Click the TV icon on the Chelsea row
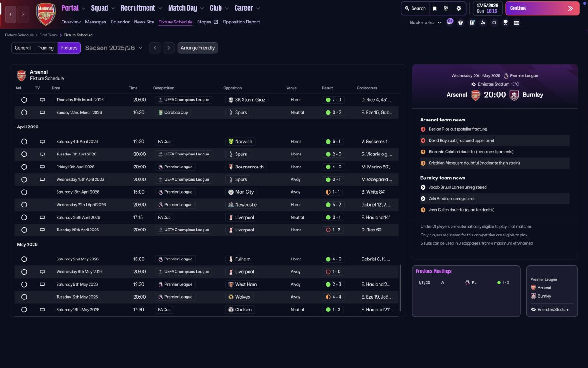This screenshot has height=368, width=588. 42,310
